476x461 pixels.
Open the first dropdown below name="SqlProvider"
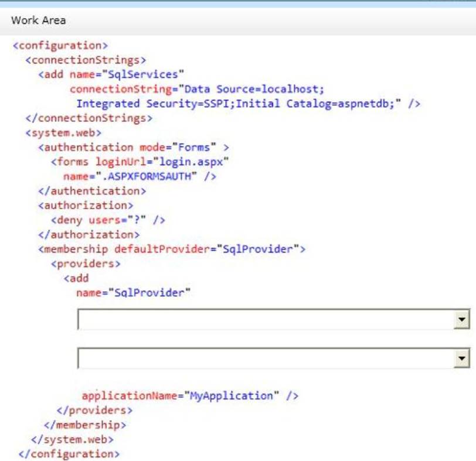(x=463, y=320)
